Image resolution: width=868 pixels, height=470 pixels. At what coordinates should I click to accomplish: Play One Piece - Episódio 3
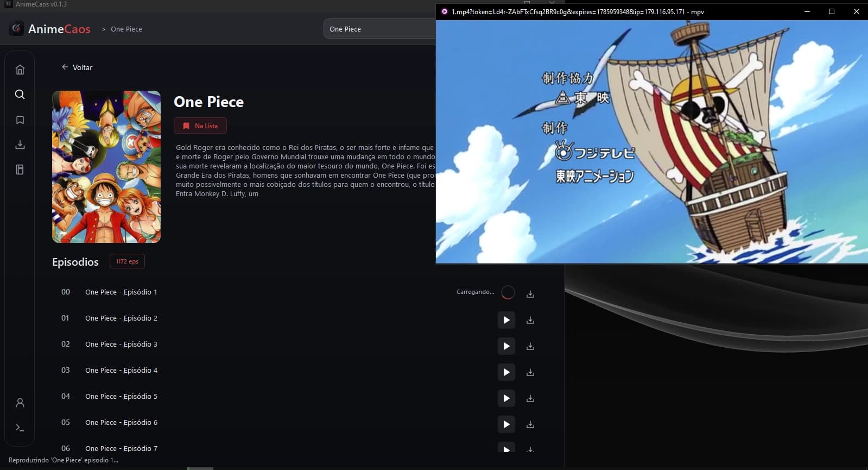(x=506, y=346)
